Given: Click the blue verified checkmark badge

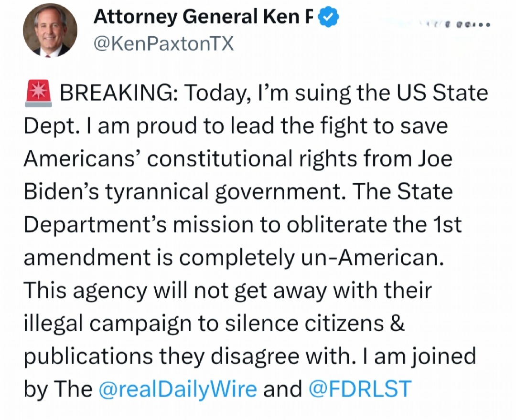Looking at the screenshot, I should (x=329, y=18).
